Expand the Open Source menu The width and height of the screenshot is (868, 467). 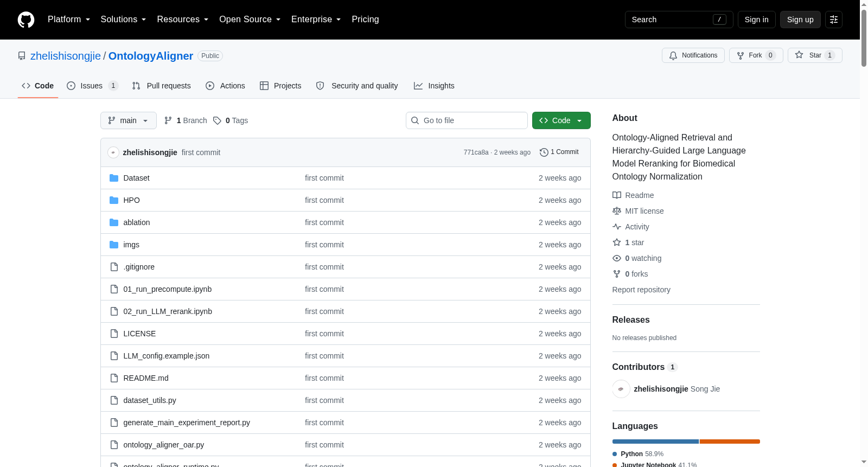point(250,20)
